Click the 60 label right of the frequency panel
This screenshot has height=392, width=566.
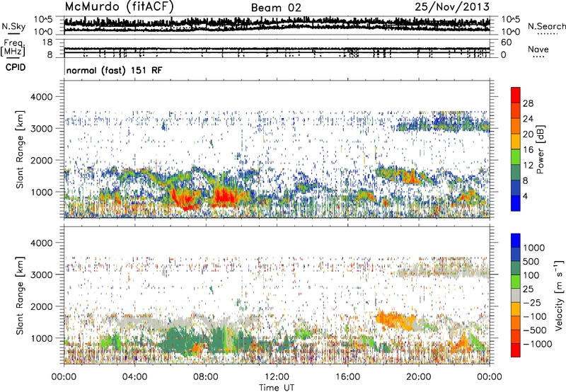point(506,42)
